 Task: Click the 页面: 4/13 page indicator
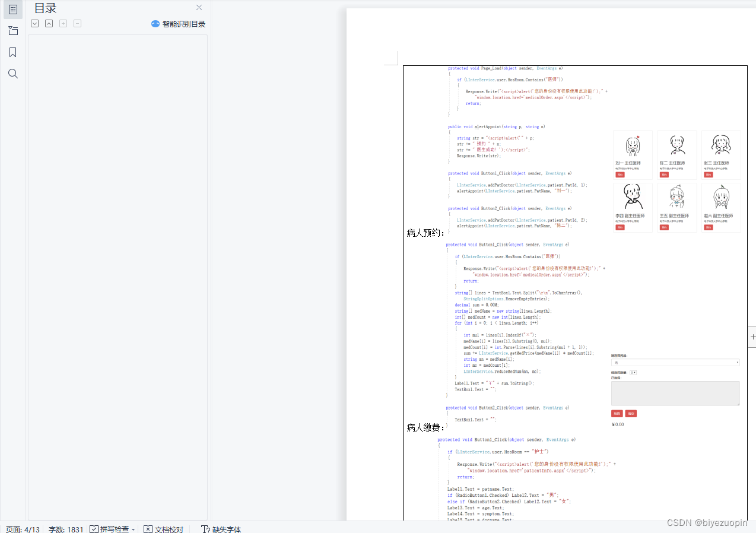pos(23,529)
